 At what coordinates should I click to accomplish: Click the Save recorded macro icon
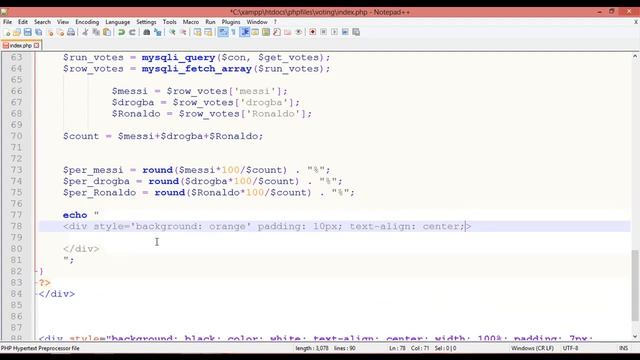click(356, 32)
